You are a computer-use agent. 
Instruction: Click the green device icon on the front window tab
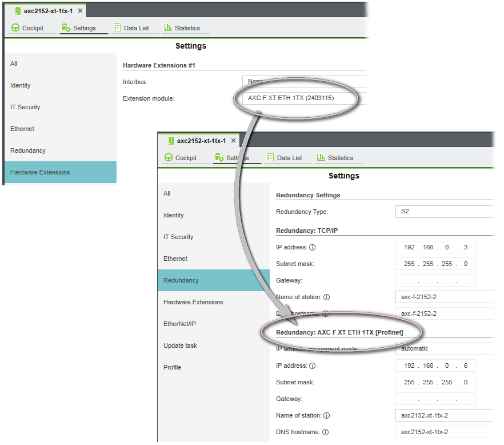point(171,141)
